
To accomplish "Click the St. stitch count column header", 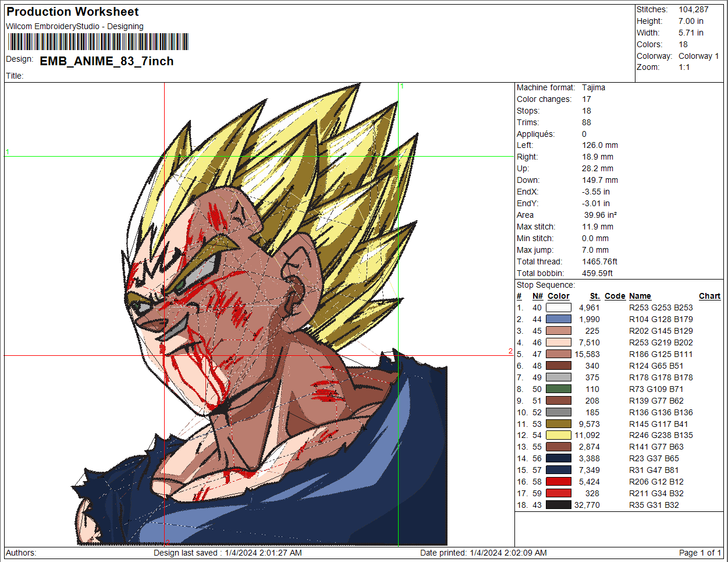I will pyautogui.click(x=594, y=296).
